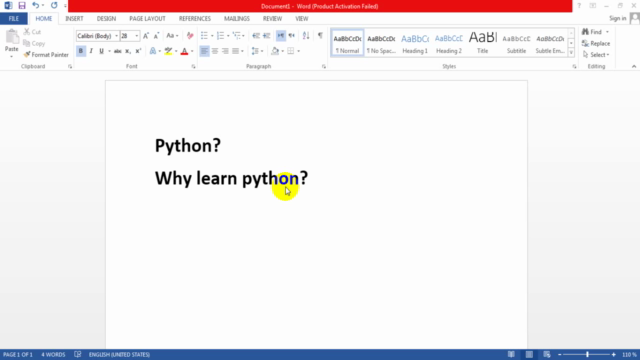Open Find in the Editing group
640x360 pixels.
(592, 32)
